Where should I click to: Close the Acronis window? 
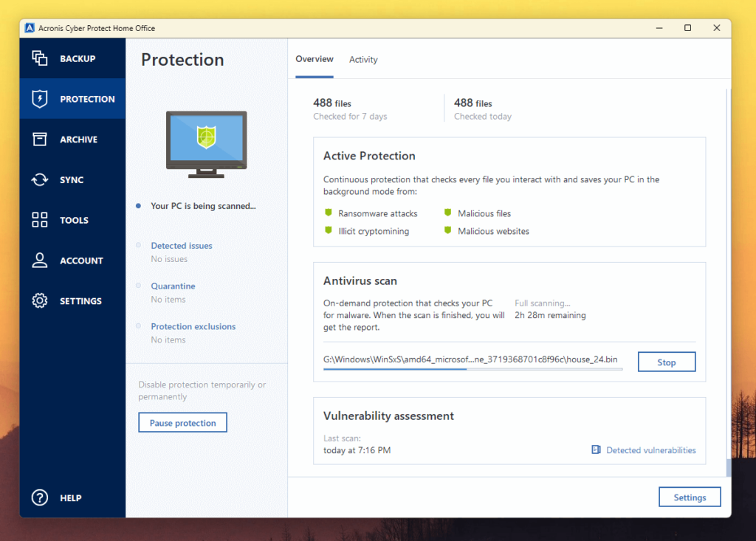(716, 28)
